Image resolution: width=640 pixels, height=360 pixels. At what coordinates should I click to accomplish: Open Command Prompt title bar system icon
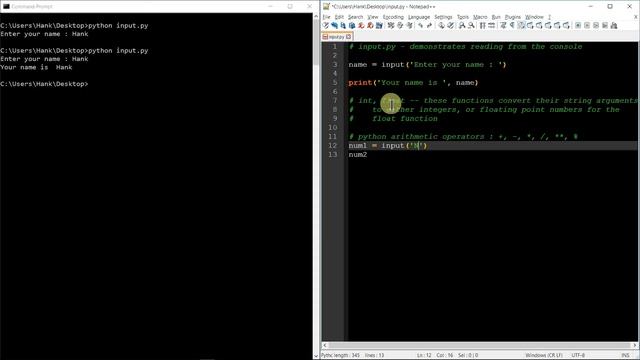(6, 7)
